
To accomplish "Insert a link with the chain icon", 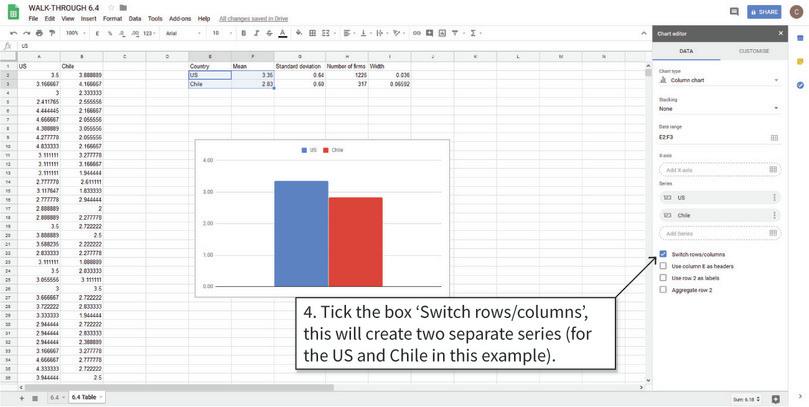I will (416, 33).
